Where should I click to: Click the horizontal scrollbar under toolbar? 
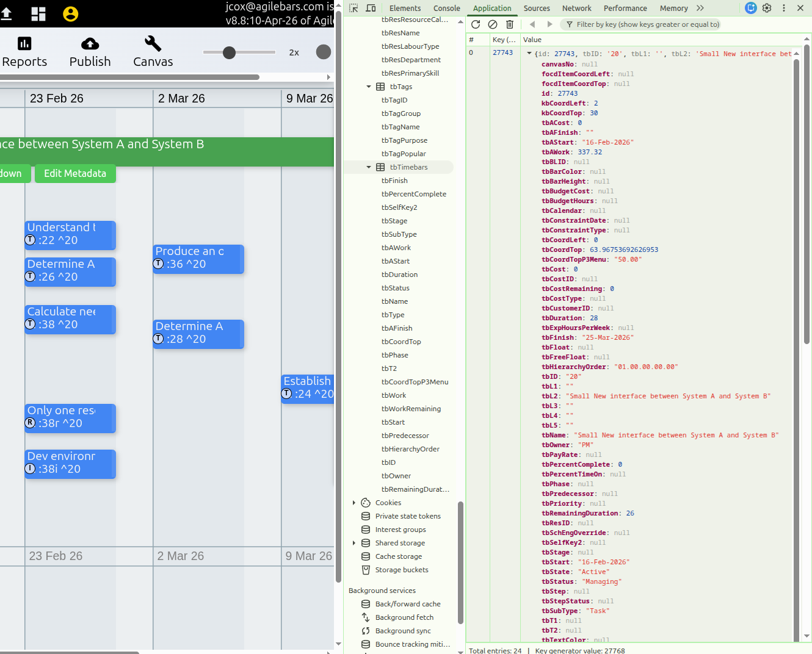click(129, 77)
